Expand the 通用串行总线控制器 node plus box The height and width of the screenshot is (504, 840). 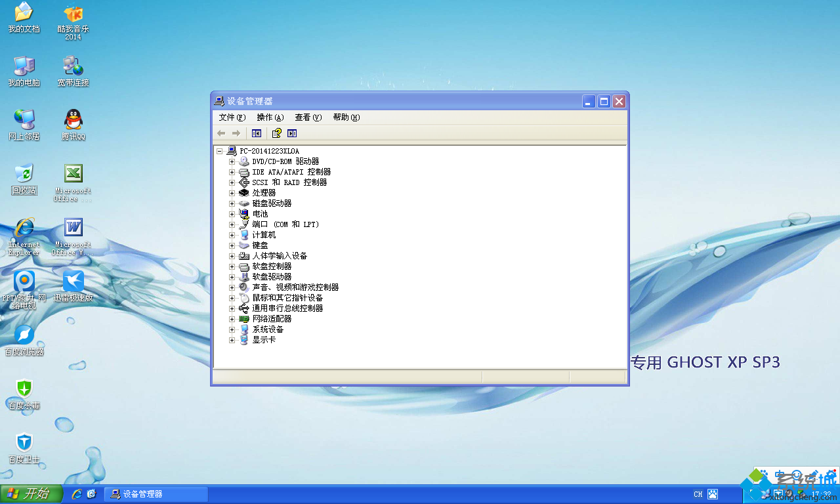(x=232, y=308)
